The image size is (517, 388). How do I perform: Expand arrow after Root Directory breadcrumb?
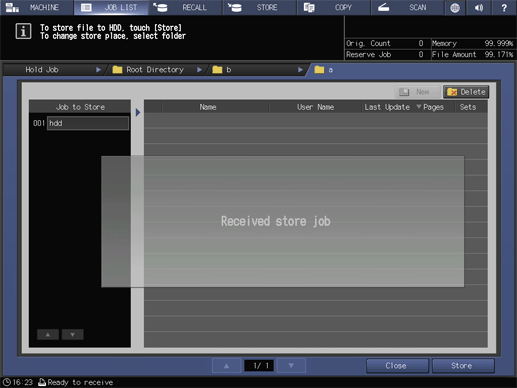199,70
